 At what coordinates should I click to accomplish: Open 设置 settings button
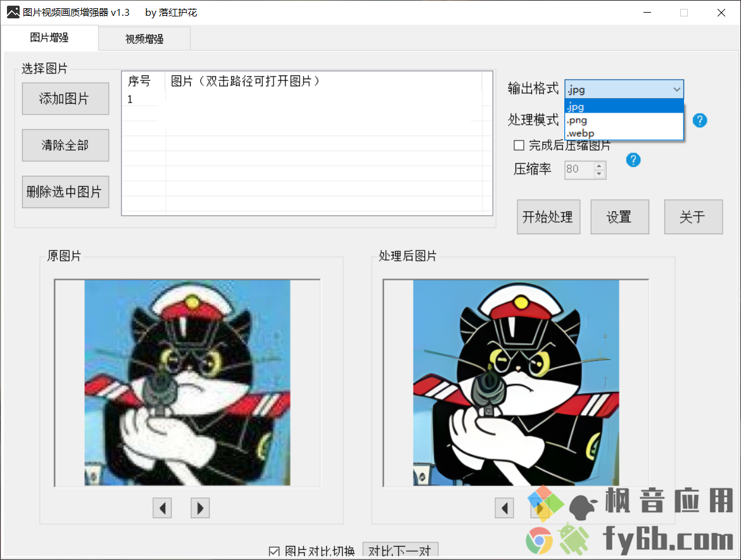click(619, 217)
